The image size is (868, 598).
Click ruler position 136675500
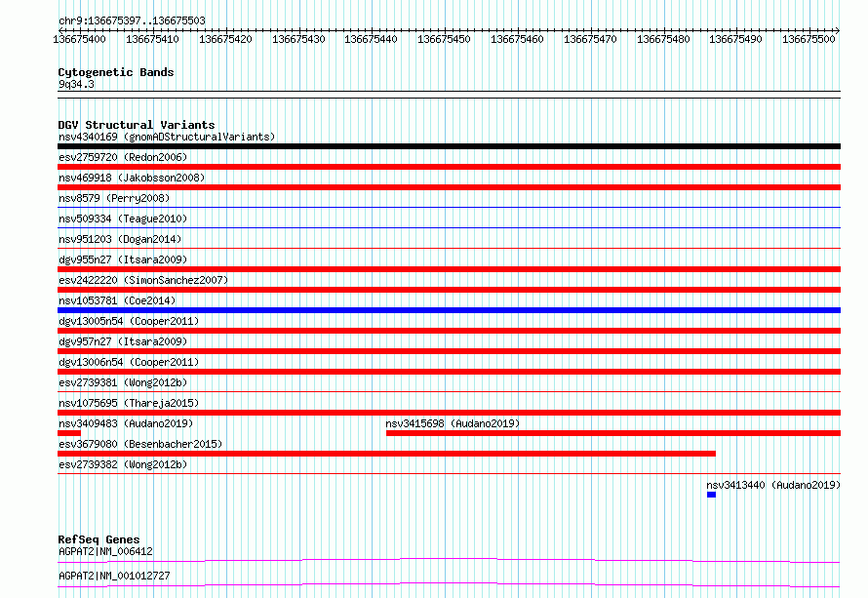pos(809,39)
